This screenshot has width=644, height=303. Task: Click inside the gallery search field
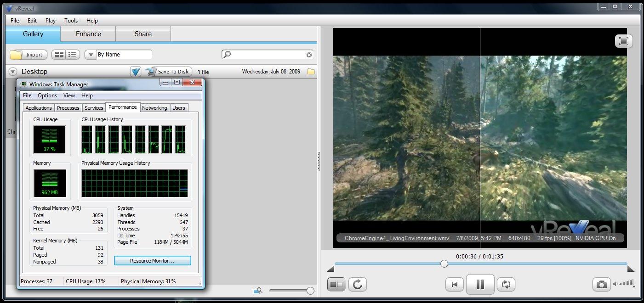268,55
